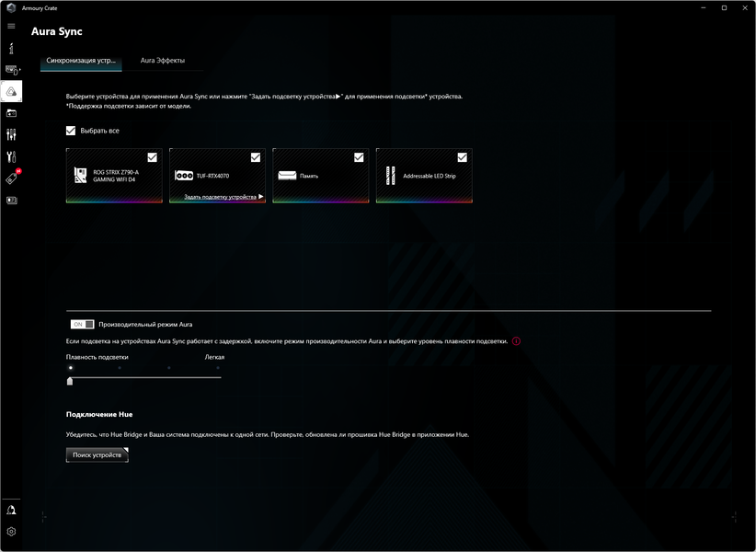The height and width of the screenshot is (552, 756).
Task: Click the LED strip icon on Addressable card
Action: pos(391,176)
